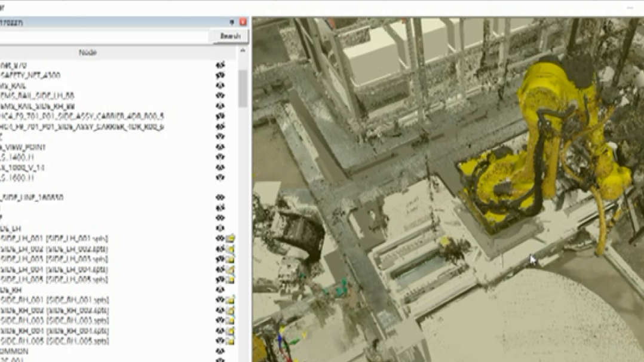Screen dimensions: 644x362
Task: Click the file icon on the SIDE_LH_005 row
Action: point(231,279)
